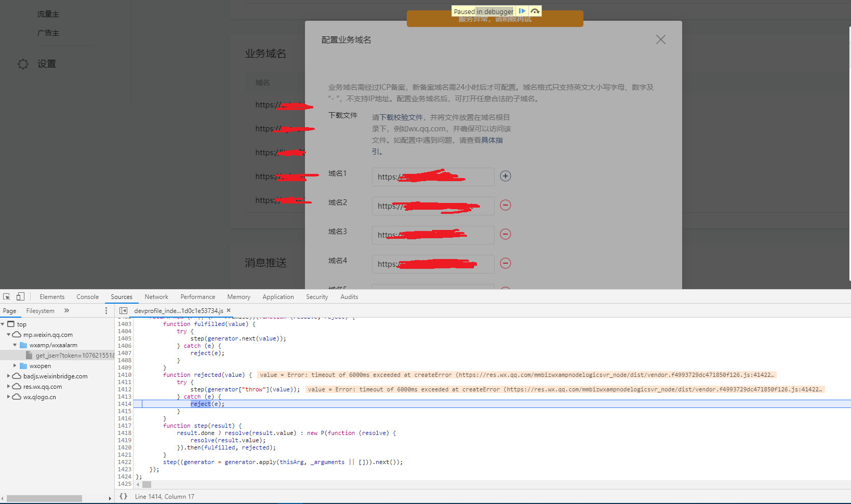
Task: Click the plus icon beside 域名1
Action: pyautogui.click(x=506, y=176)
